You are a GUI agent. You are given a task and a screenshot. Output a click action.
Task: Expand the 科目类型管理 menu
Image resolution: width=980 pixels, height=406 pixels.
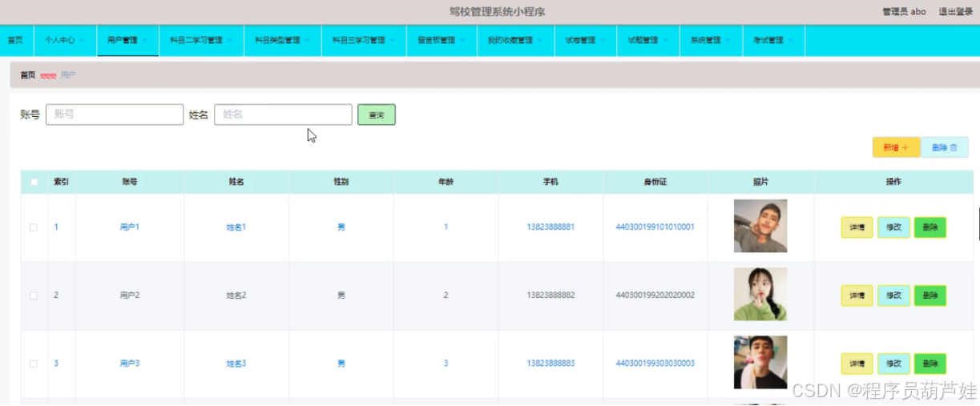tap(283, 40)
